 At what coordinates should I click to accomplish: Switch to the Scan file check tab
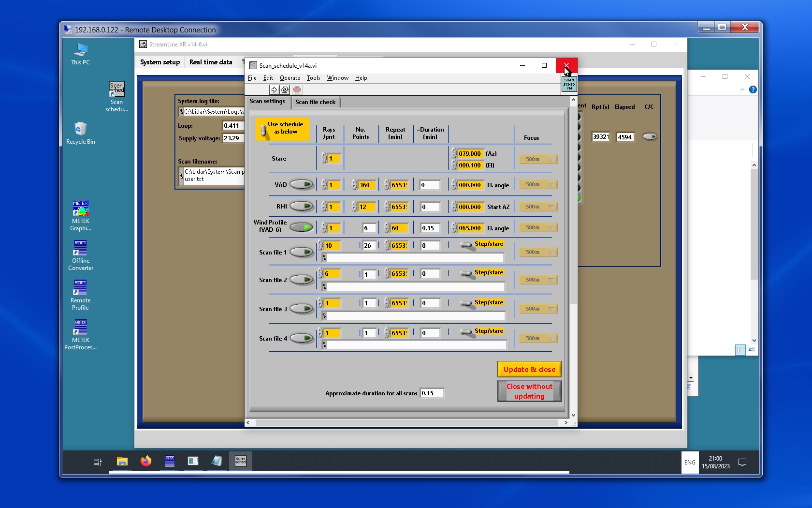(x=315, y=102)
